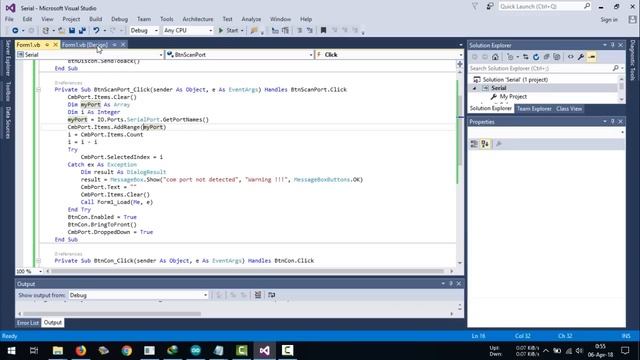
Task: Click the Open File folder icon
Action: (61, 31)
